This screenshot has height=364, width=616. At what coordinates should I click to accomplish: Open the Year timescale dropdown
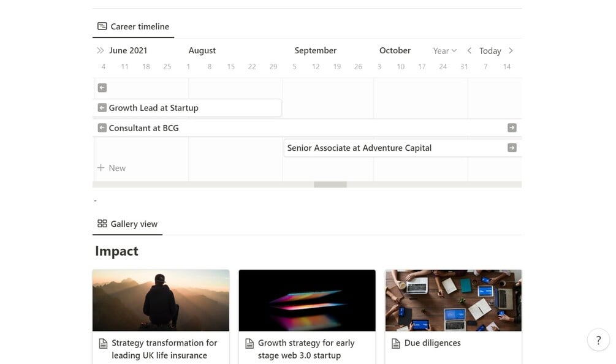(x=445, y=51)
